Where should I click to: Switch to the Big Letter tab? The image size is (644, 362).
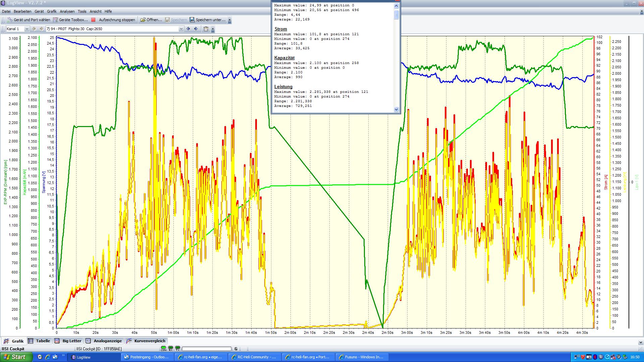(x=68, y=341)
